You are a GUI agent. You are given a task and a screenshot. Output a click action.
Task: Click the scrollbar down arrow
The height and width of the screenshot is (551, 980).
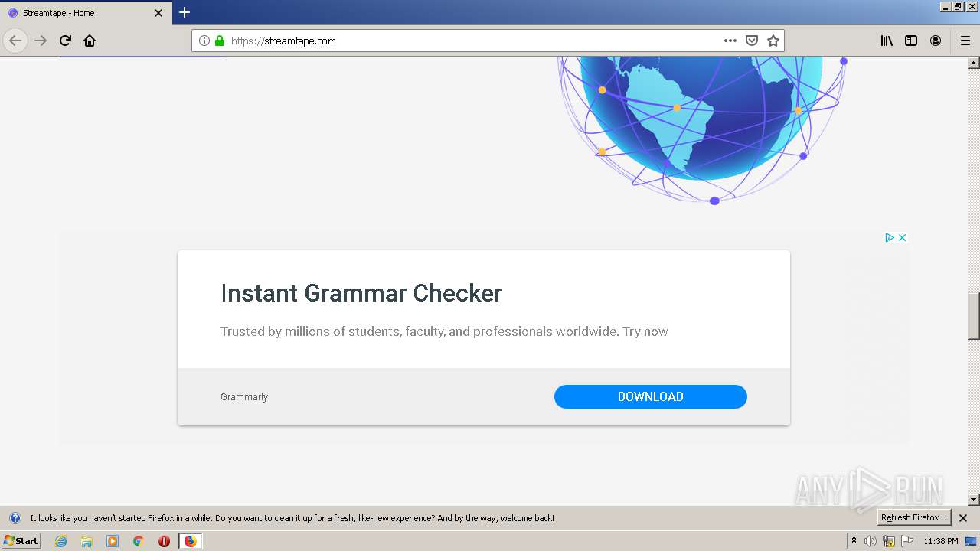click(x=974, y=500)
